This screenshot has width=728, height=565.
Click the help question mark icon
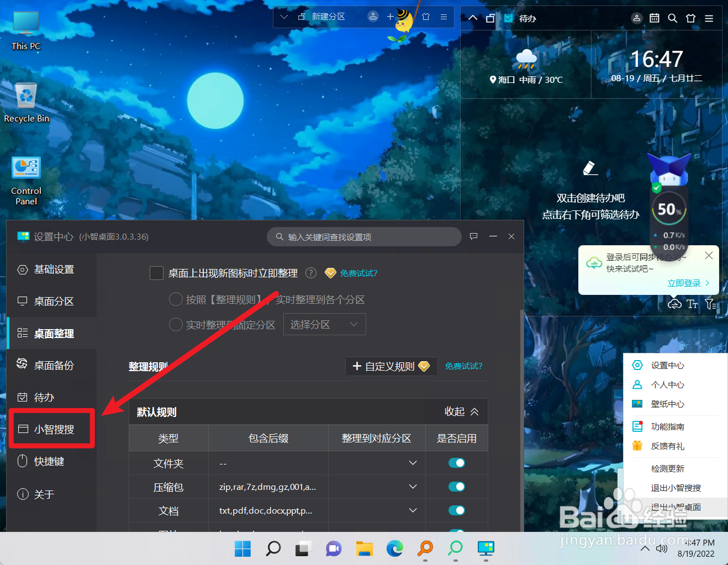pyautogui.click(x=311, y=273)
